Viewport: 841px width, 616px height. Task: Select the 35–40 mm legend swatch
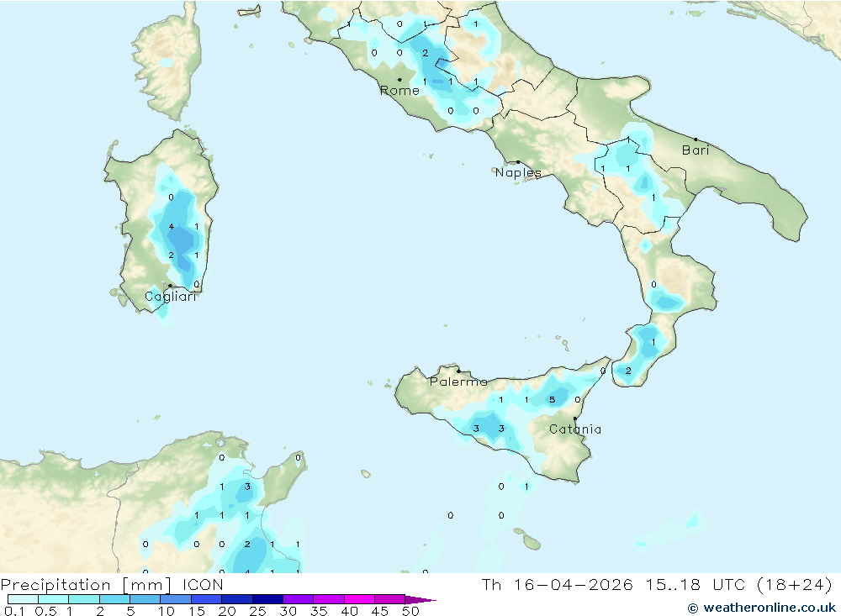[x=329, y=599]
